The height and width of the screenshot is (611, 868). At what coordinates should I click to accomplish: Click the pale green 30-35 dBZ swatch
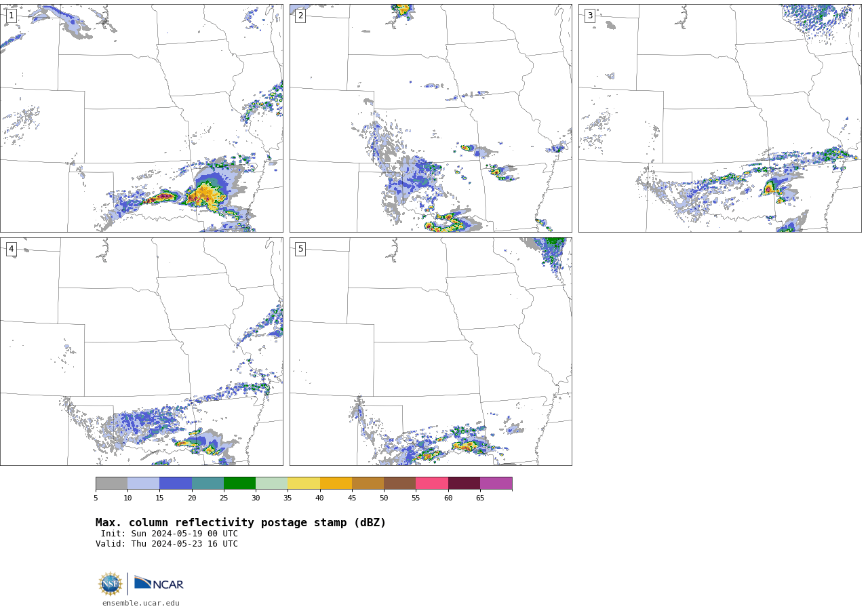click(271, 484)
